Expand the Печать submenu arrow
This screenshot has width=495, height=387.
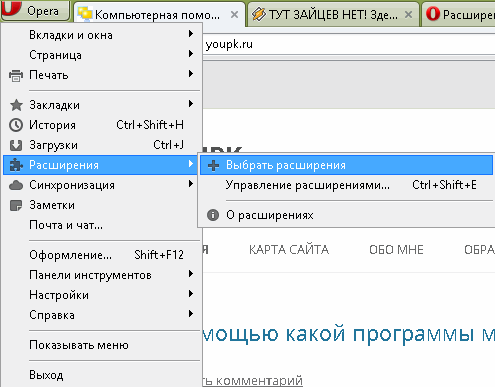(191, 74)
